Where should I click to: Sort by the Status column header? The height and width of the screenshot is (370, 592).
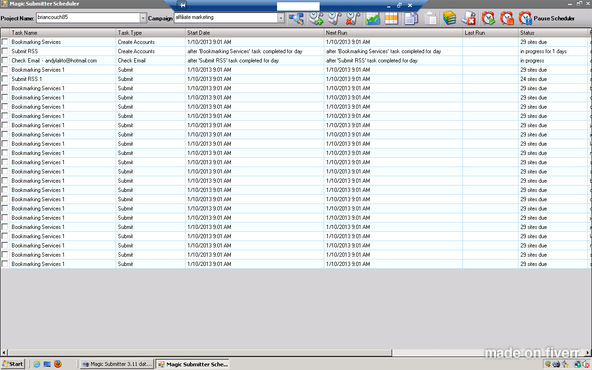(553, 32)
